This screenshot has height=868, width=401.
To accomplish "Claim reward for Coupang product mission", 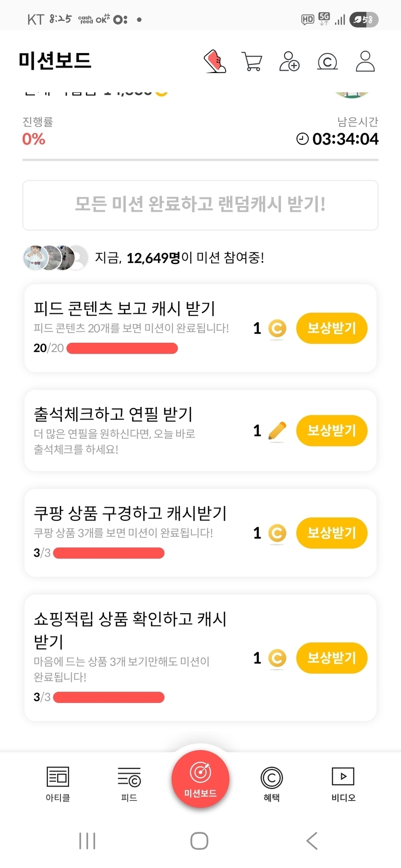I will tap(331, 533).
